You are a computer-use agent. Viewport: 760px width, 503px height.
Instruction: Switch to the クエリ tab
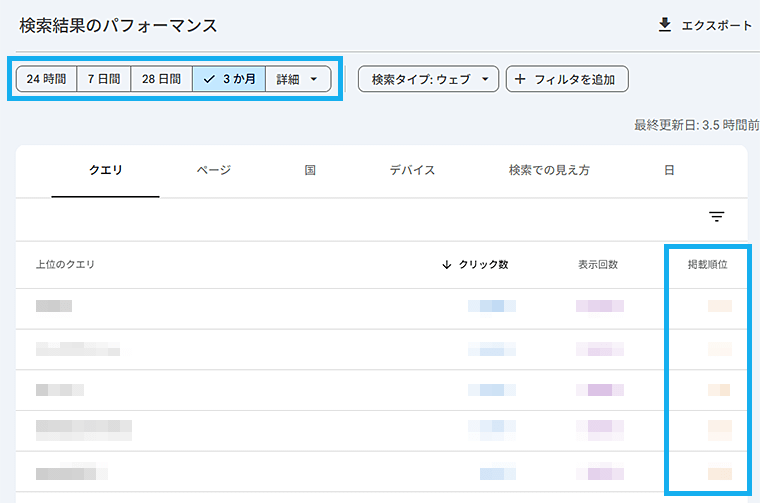click(105, 170)
